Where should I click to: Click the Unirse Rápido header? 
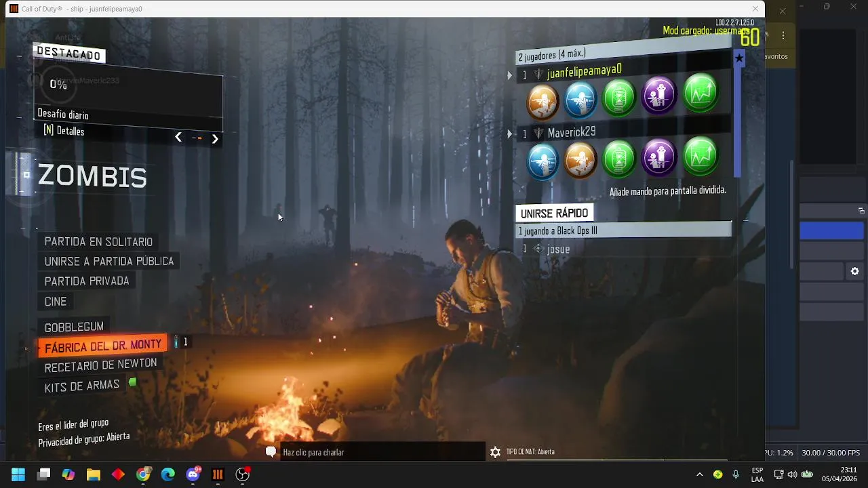coord(555,213)
